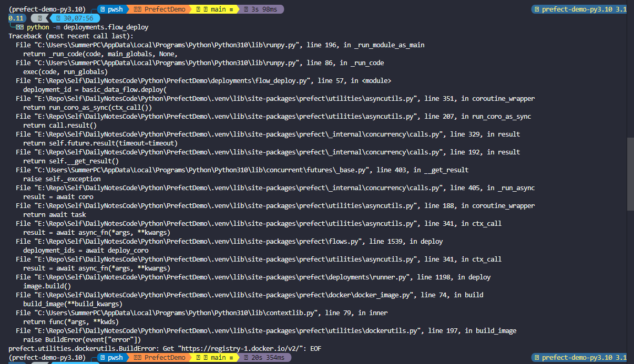Click the BuildError registry-1.docker.io message line
The image size is (634, 364).
[165, 348]
